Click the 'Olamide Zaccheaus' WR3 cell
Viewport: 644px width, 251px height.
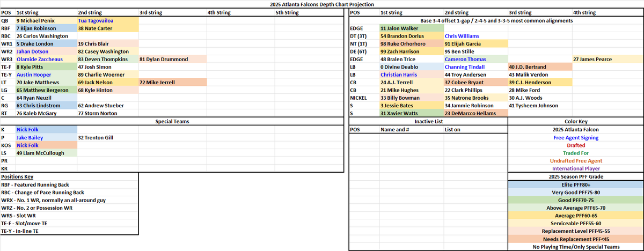point(46,59)
